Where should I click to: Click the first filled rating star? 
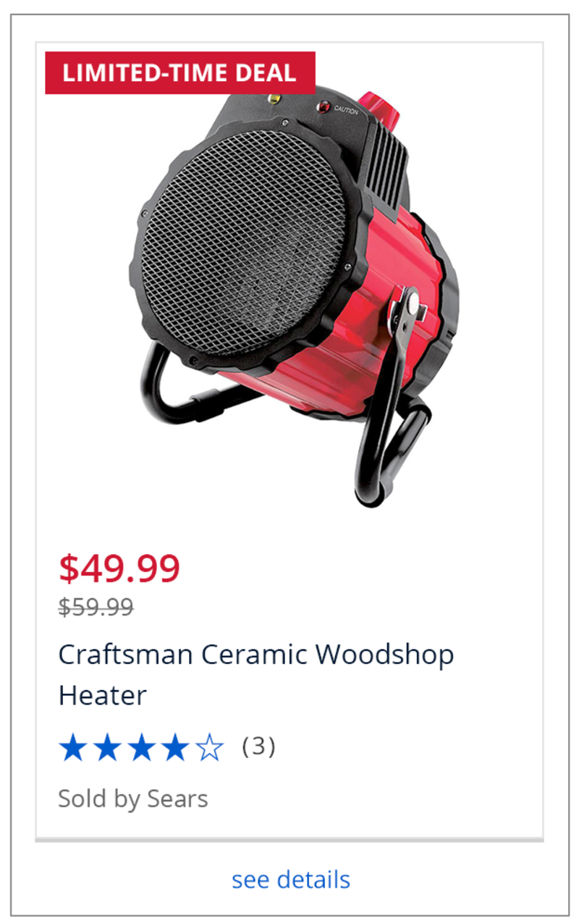(73, 747)
